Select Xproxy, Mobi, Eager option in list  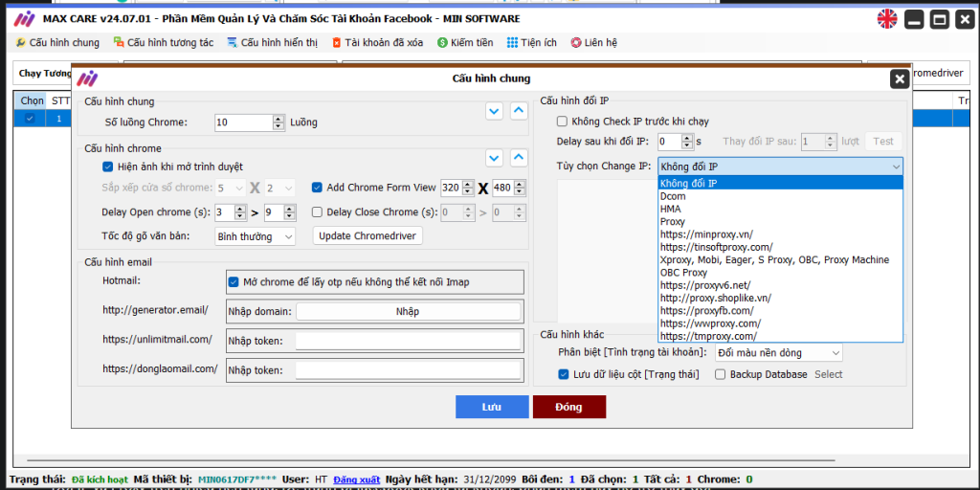pyautogui.click(x=780, y=259)
